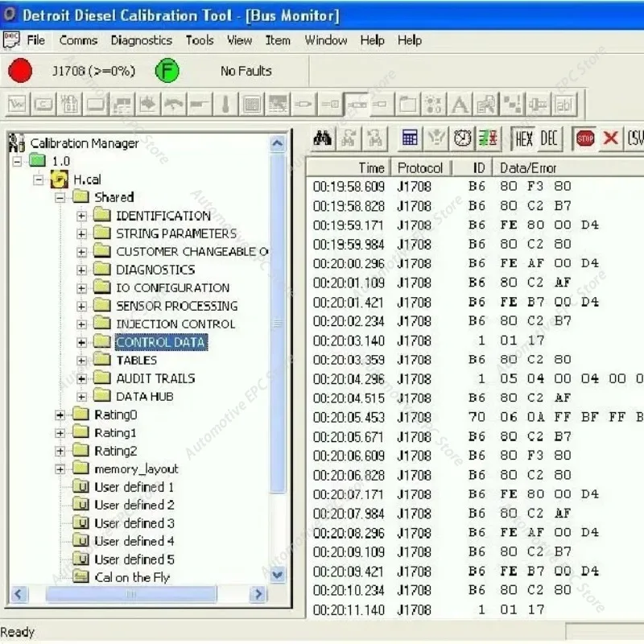Click the thermometer toolbar icon
The image size is (644, 644).
(225, 104)
